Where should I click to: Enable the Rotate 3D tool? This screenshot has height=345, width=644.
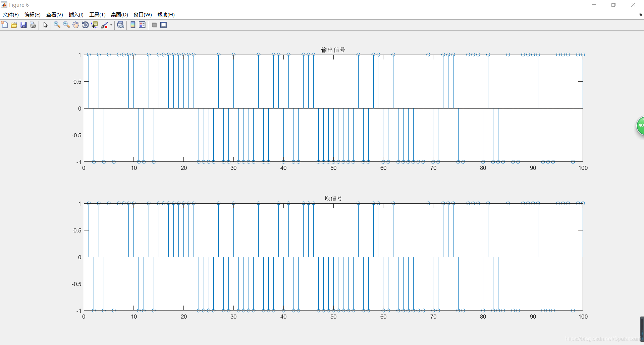(85, 25)
